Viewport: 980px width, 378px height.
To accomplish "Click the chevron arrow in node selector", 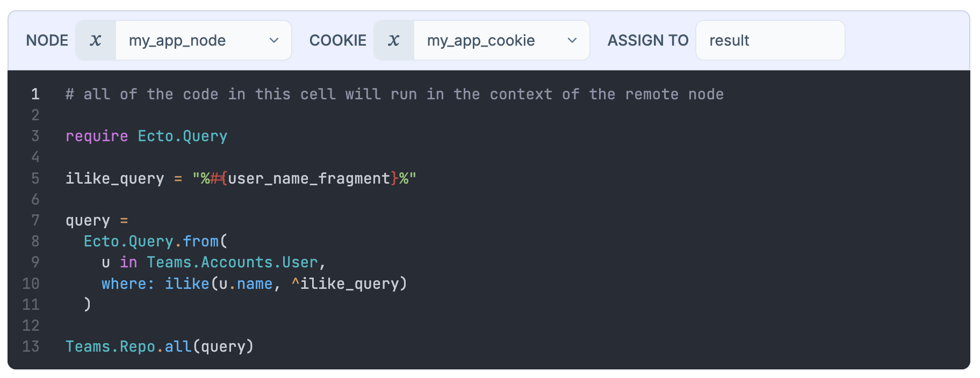I will (274, 40).
